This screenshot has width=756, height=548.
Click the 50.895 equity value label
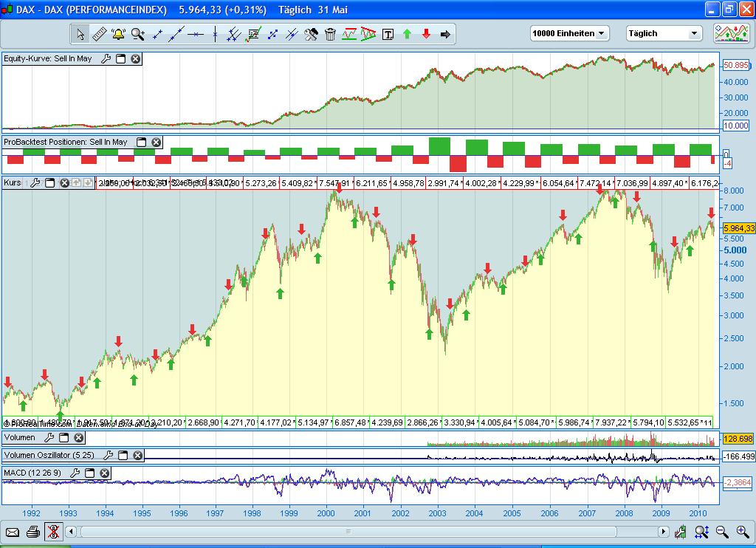(736, 65)
